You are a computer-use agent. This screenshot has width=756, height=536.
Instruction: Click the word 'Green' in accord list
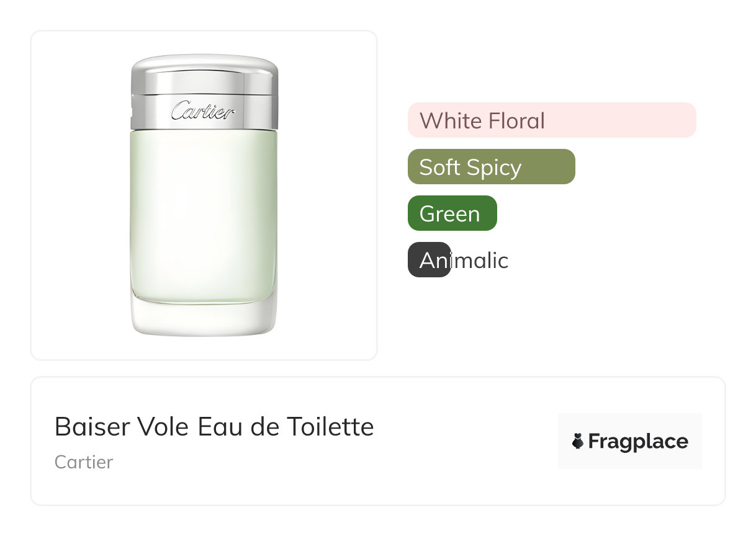click(449, 214)
